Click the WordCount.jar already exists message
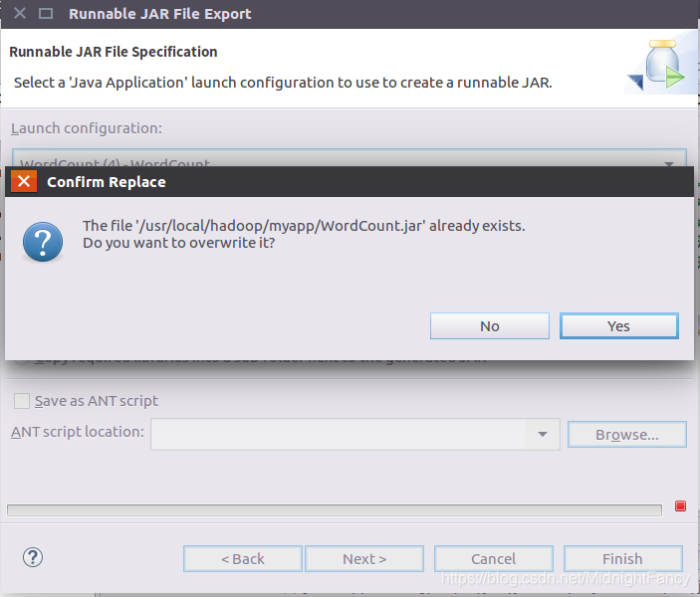 (x=304, y=226)
